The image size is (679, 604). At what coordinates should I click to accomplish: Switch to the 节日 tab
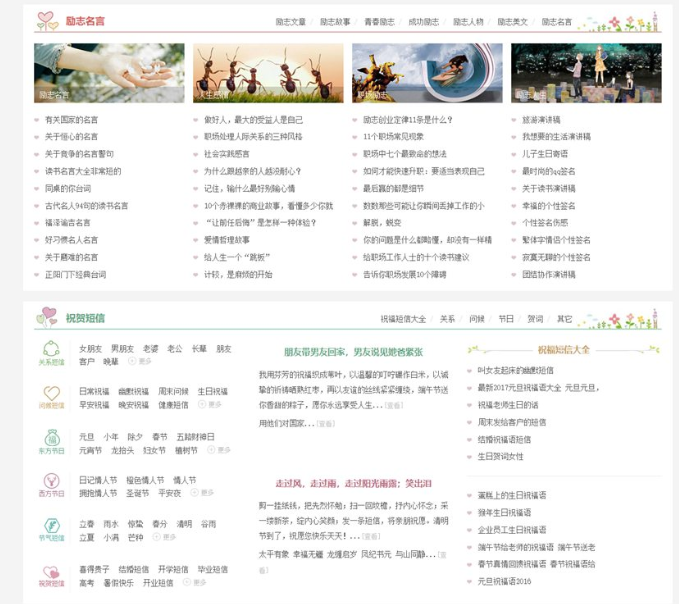click(x=506, y=319)
